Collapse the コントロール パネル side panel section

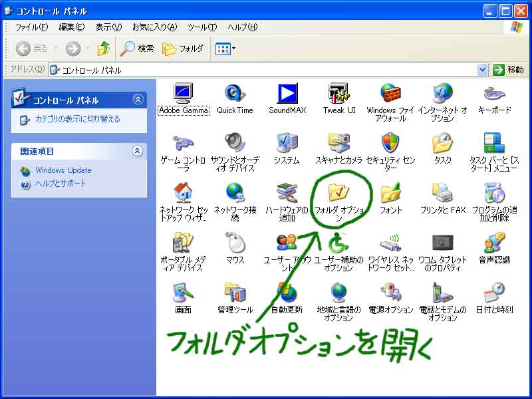138,100
